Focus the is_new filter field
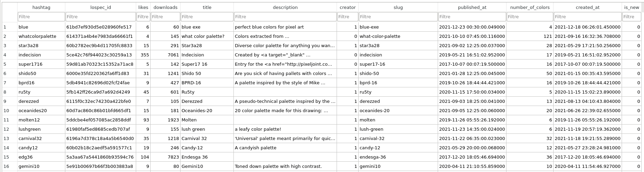This screenshot has width=644, height=172. (632, 17)
